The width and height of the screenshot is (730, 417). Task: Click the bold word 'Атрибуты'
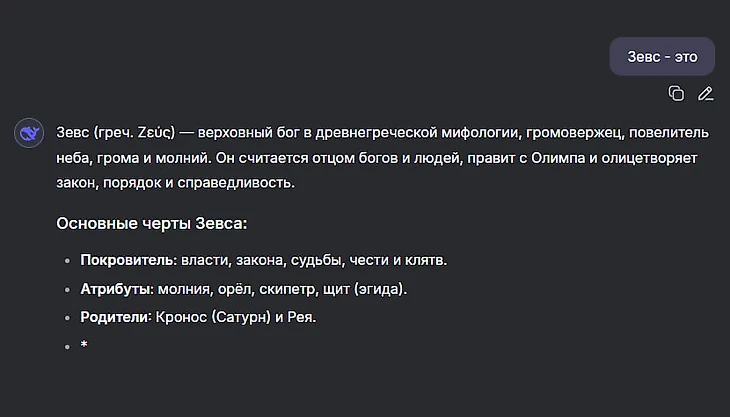click(116, 289)
